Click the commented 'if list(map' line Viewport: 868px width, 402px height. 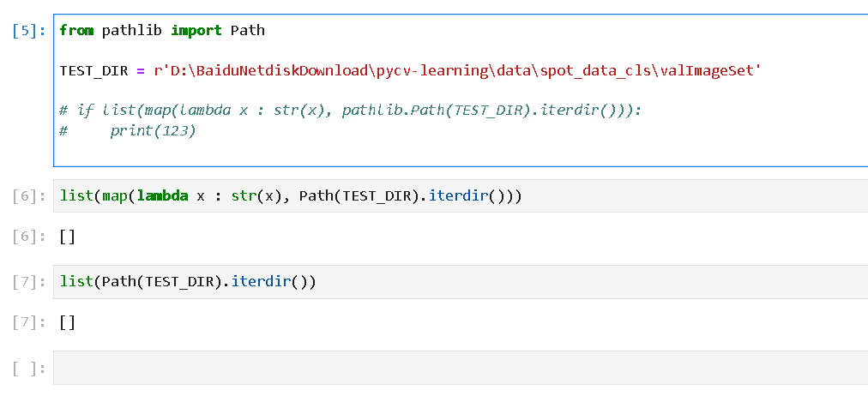[350, 111]
